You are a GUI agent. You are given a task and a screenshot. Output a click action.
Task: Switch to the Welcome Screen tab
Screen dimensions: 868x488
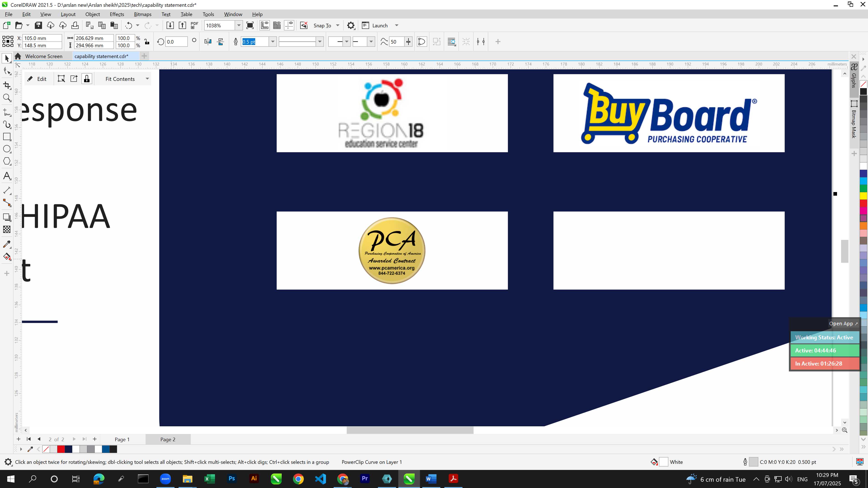tap(43, 56)
